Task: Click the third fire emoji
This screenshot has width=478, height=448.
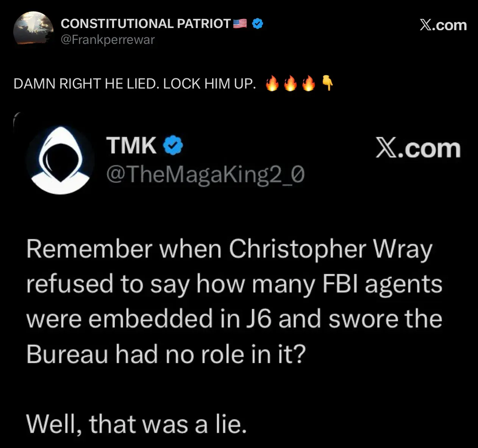Action: pos(308,84)
